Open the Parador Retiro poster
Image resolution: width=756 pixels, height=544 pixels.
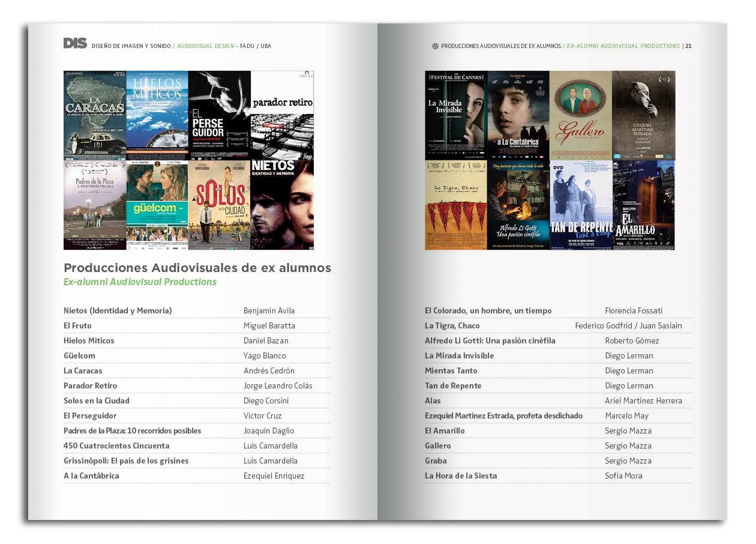point(282,115)
